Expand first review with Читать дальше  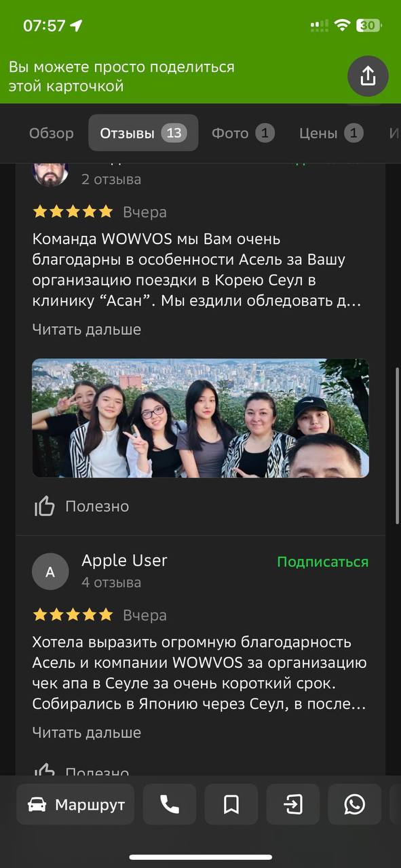pyautogui.click(x=87, y=330)
